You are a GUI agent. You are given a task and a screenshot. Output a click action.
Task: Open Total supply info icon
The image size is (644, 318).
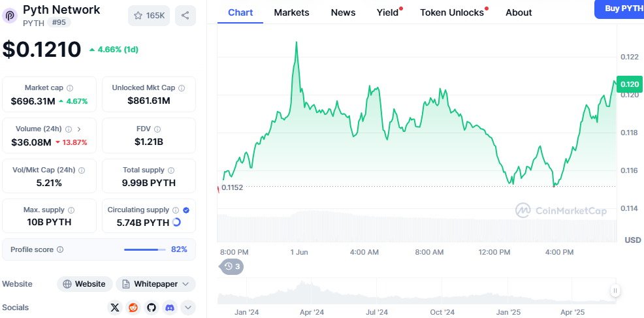[171, 170]
